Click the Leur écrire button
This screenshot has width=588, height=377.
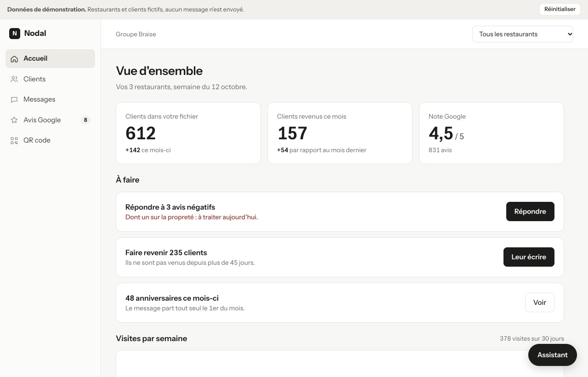click(529, 257)
